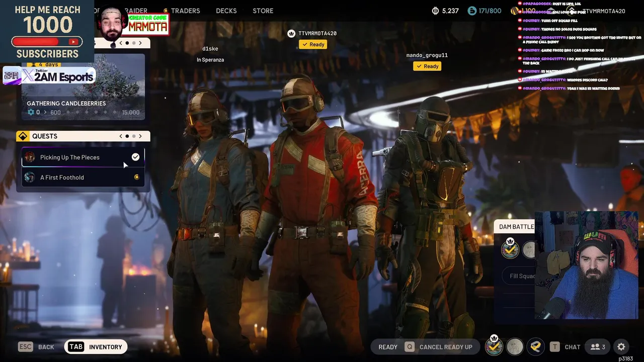Open the Traders tab

(x=185, y=11)
